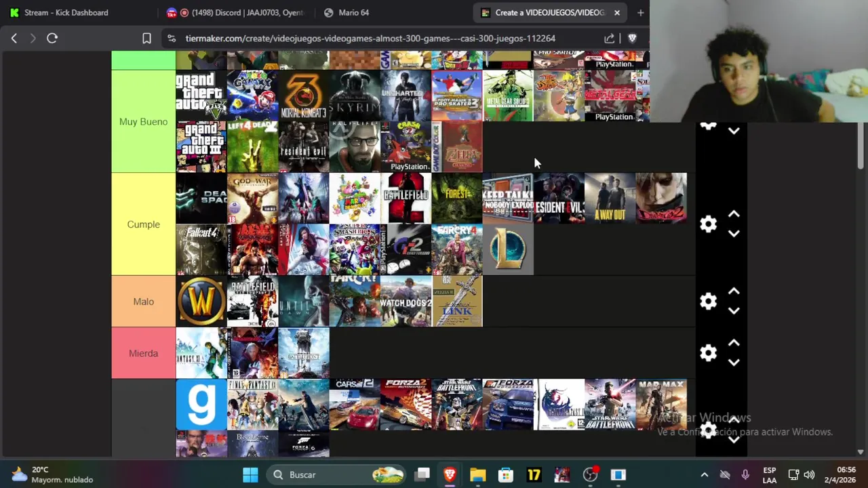Open Microsoft Store from the taskbar
Image resolution: width=868 pixels, height=488 pixels.
click(506, 475)
